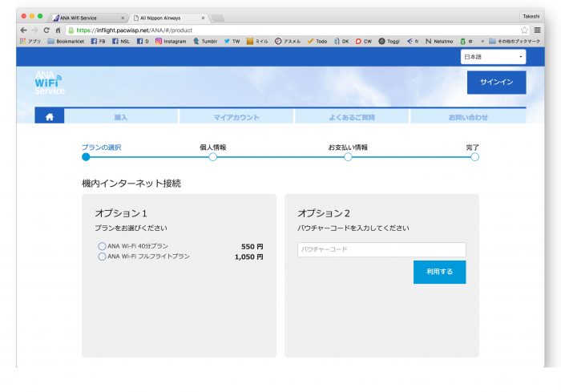Reload the page with the refresh icon

pos(46,30)
